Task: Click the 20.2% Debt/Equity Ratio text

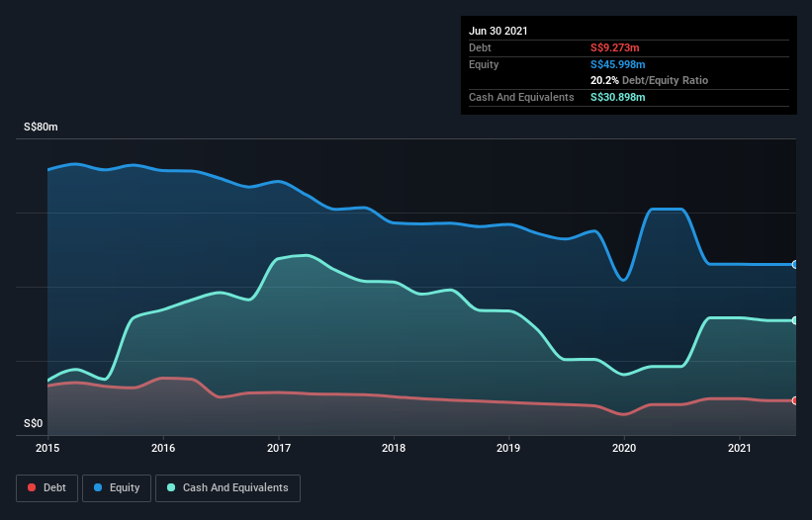Action: [x=650, y=81]
